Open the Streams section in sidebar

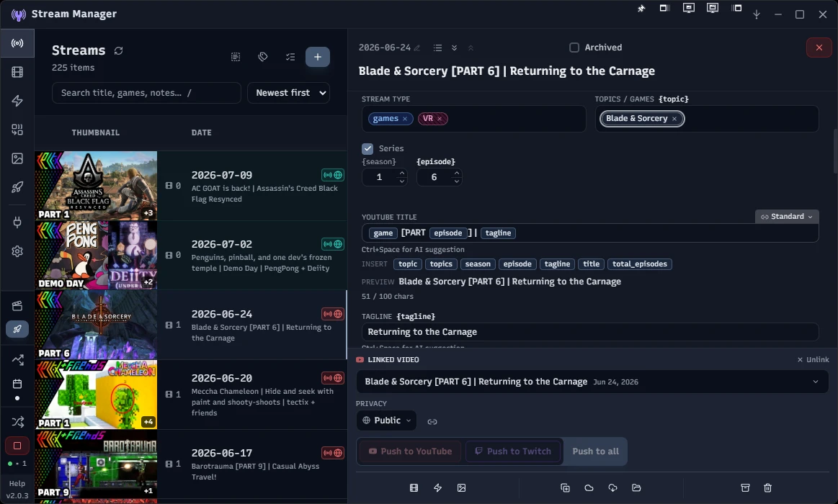click(x=17, y=43)
